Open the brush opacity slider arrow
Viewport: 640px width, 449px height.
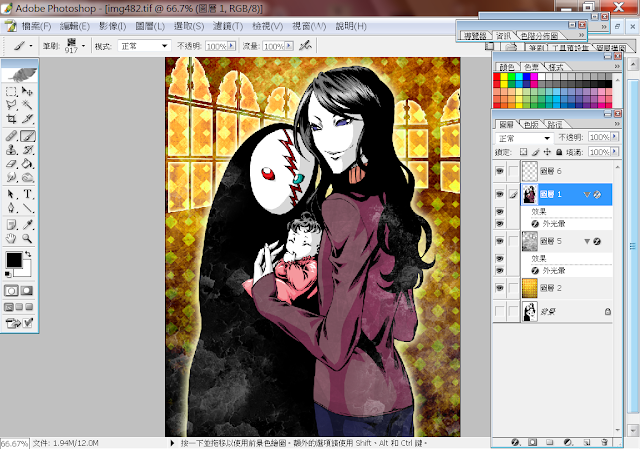point(232,46)
